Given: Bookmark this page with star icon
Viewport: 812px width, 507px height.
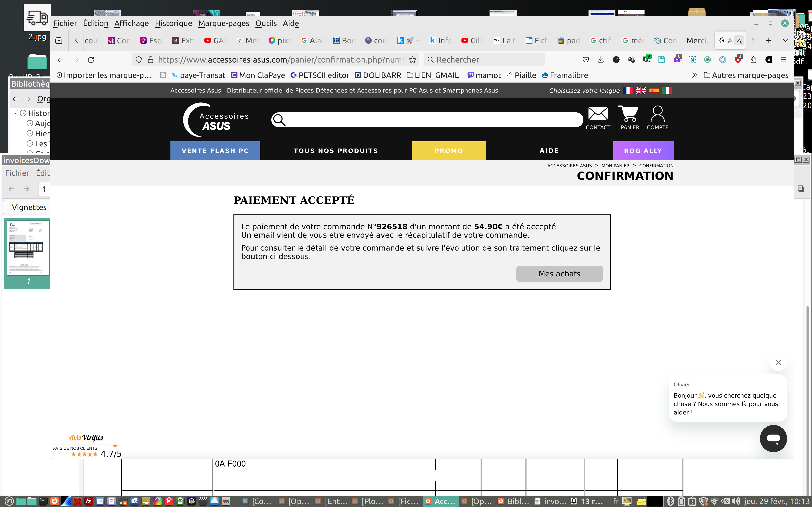Looking at the screenshot, I should tap(412, 60).
